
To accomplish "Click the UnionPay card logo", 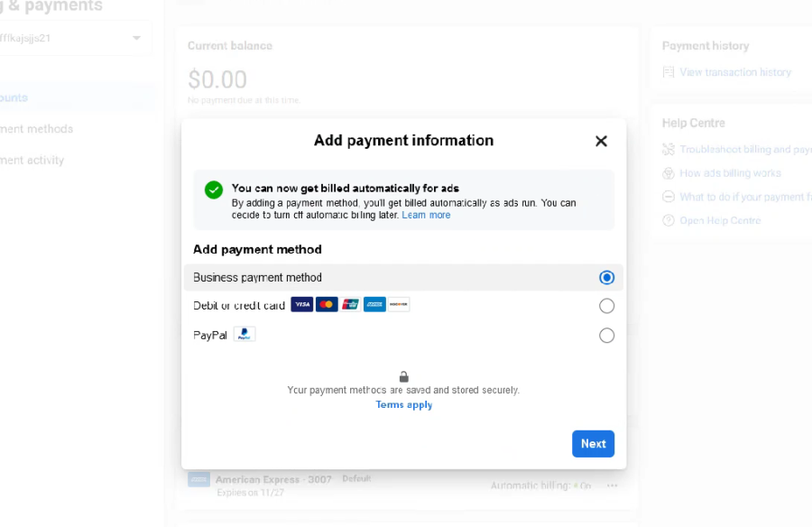I will click(x=351, y=305).
